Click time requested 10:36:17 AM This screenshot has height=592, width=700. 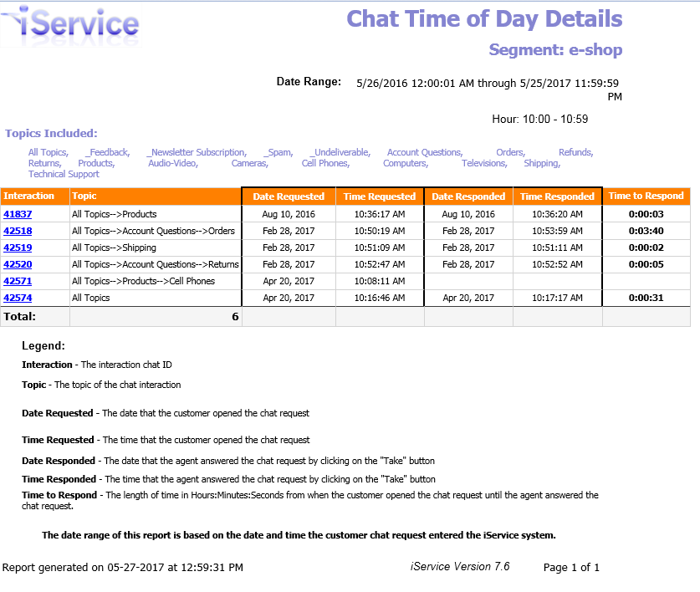click(380, 214)
